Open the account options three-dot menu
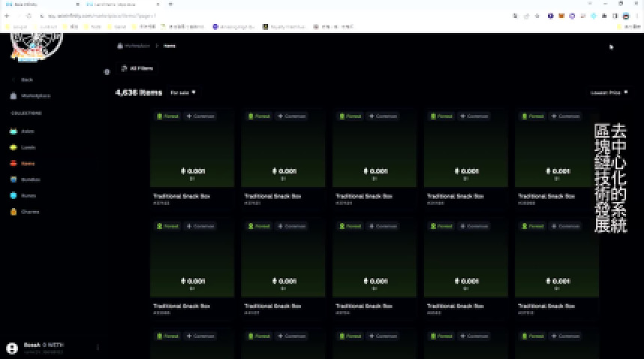The height and width of the screenshot is (359, 644). pyautogui.click(x=98, y=348)
